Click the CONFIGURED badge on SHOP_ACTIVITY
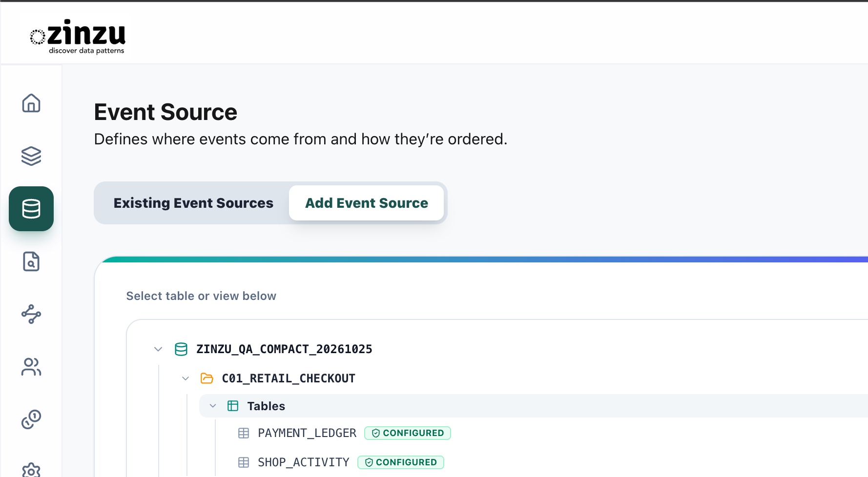Image resolution: width=868 pixels, height=477 pixels. [x=401, y=462]
